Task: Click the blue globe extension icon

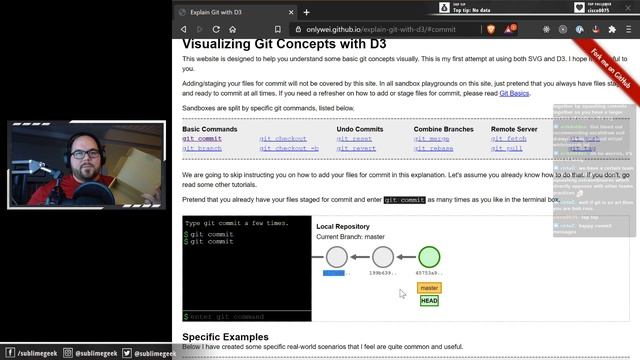Action: tap(579, 29)
